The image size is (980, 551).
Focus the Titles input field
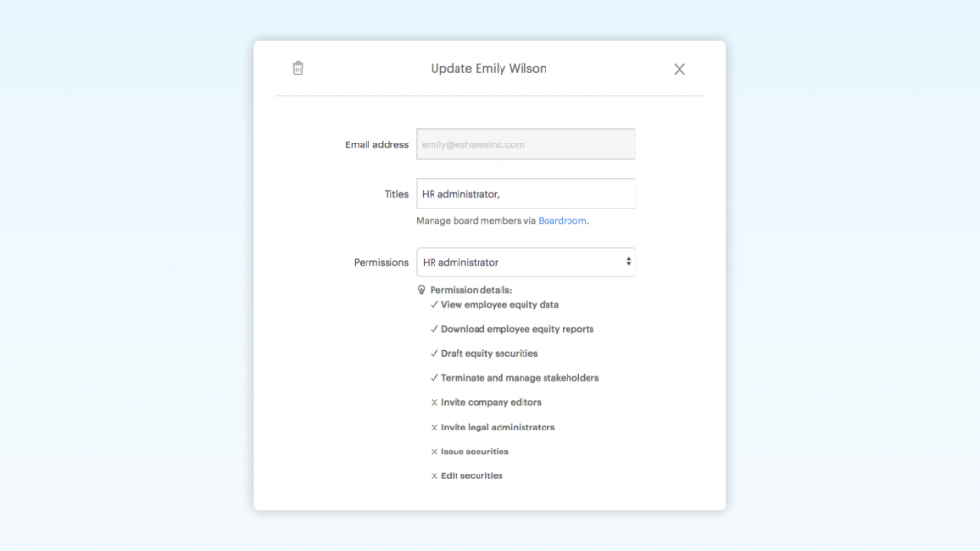[x=525, y=194]
